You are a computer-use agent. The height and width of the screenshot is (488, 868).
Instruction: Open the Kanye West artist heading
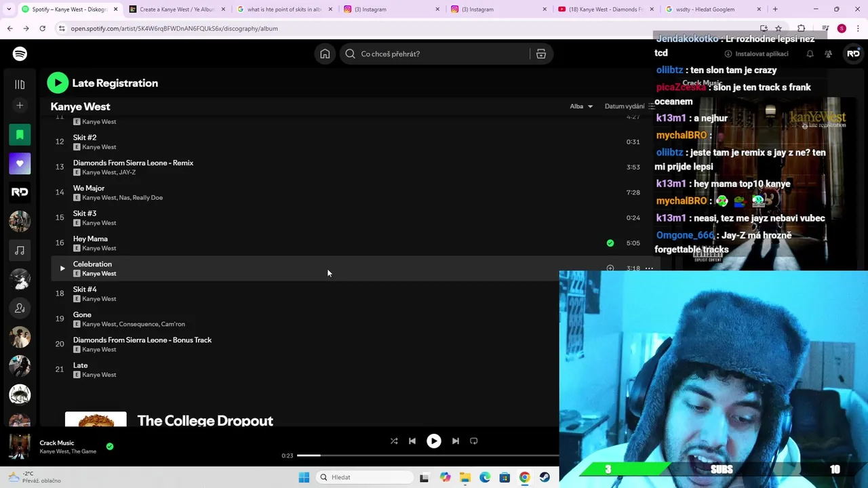(80, 106)
